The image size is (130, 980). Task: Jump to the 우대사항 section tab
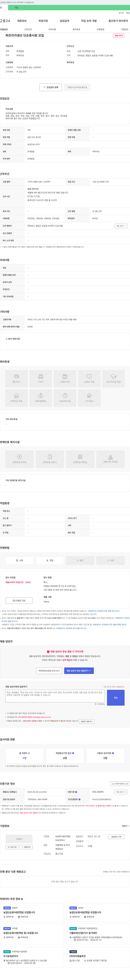pos(52,29)
